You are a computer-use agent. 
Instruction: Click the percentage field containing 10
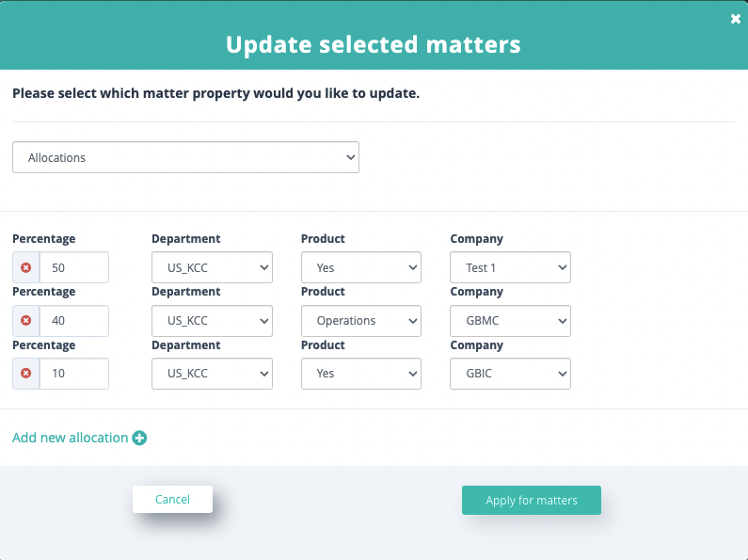pos(74,374)
